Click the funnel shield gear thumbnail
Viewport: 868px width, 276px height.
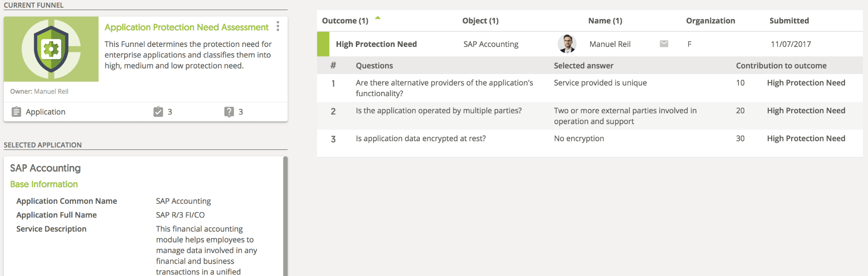pyautogui.click(x=51, y=49)
